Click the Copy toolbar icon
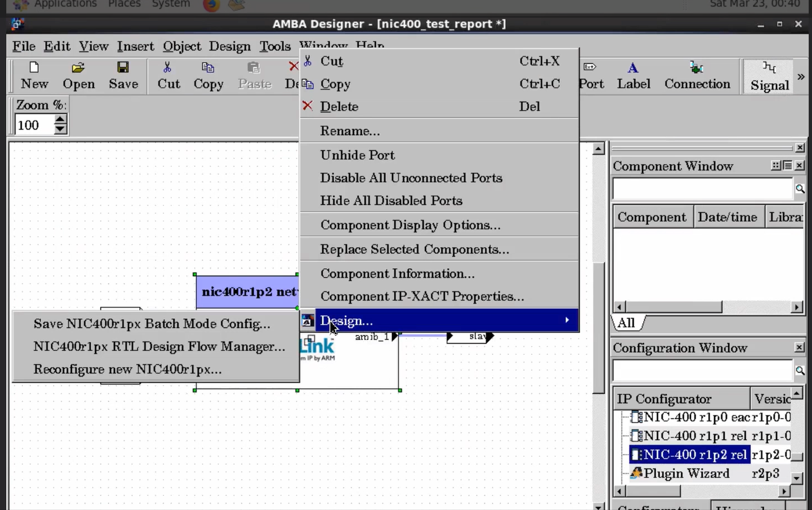The image size is (812, 510). point(208,68)
